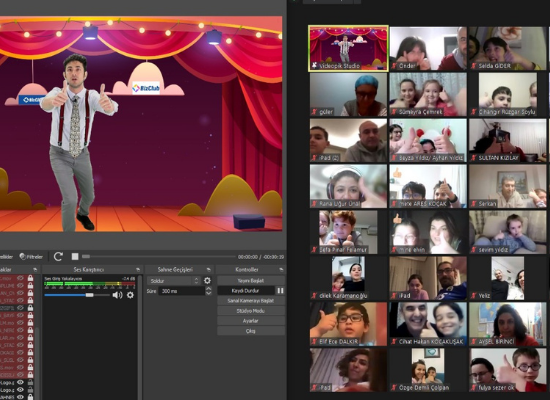Click muted mic icon on mine elvin's tile
This screenshot has width=550, height=400.
coord(394,250)
